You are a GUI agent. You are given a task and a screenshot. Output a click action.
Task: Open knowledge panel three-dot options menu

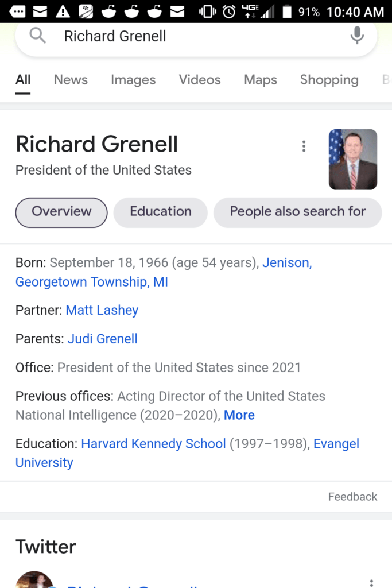click(304, 146)
